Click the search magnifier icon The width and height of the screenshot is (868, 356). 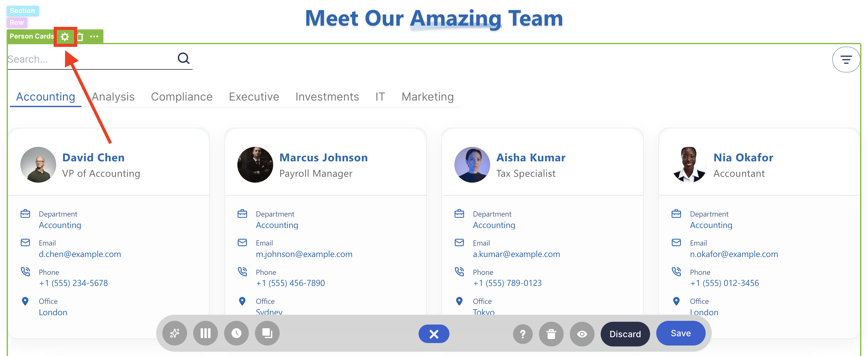[x=183, y=58]
